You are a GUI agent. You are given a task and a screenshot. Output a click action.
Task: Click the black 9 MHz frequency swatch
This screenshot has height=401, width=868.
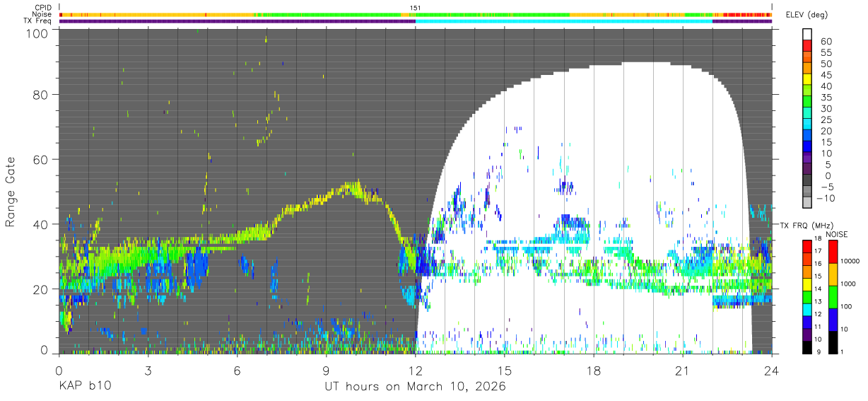click(807, 348)
